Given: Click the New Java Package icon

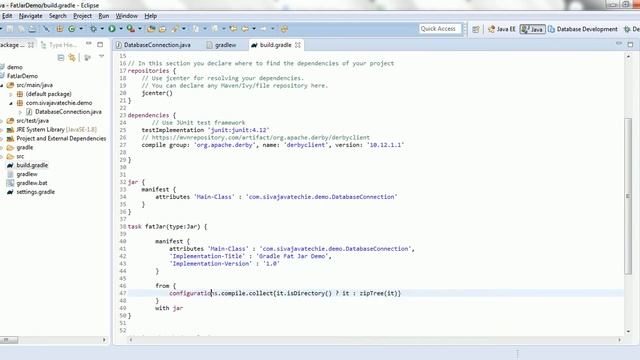Looking at the screenshot, I should click(x=60, y=29).
